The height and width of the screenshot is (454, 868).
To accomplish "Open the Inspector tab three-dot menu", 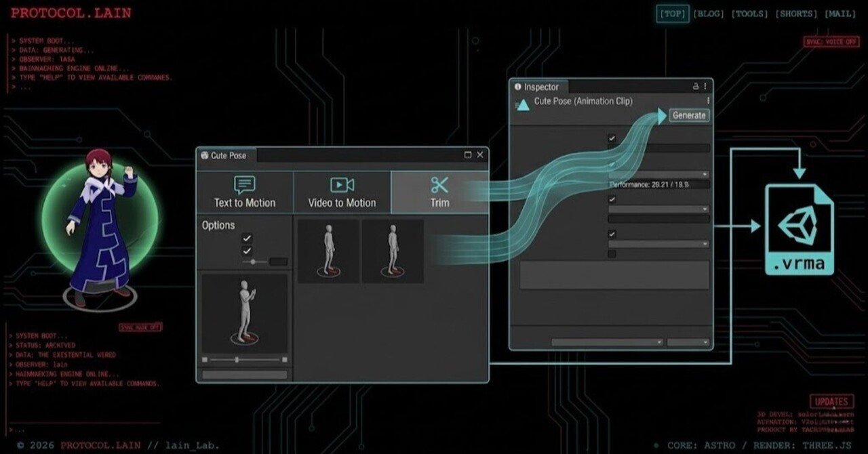I will click(705, 87).
